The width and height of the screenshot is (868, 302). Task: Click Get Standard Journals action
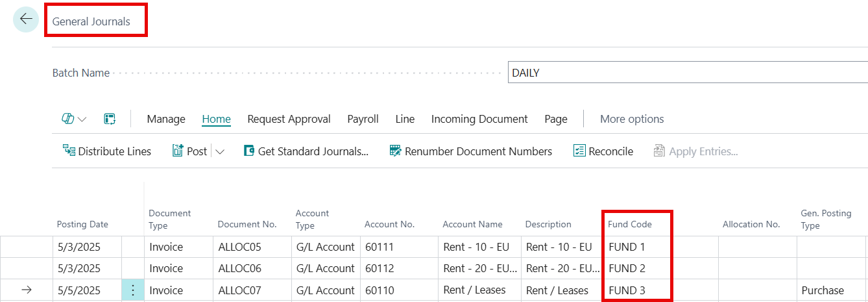306,151
